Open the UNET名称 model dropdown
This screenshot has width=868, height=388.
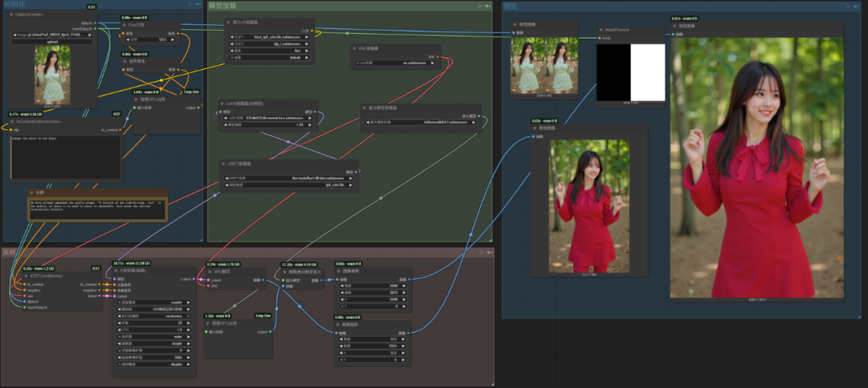click(x=288, y=178)
